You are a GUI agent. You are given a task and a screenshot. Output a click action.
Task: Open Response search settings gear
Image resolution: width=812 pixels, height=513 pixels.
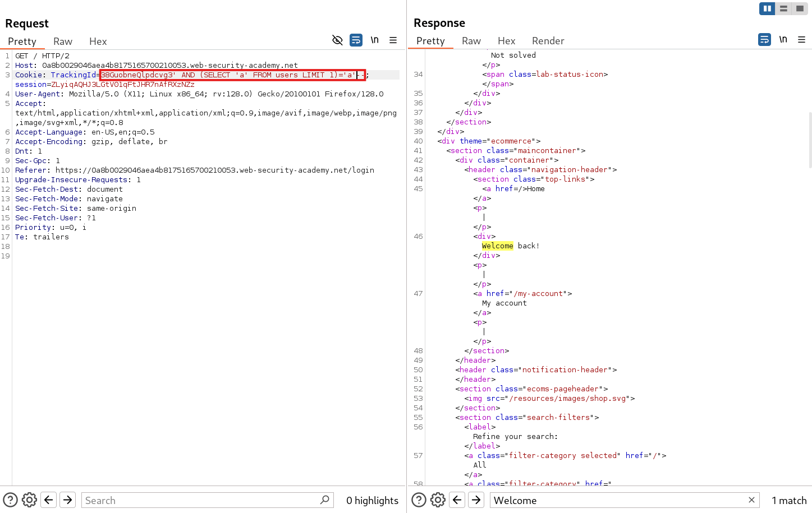[438, 500]
